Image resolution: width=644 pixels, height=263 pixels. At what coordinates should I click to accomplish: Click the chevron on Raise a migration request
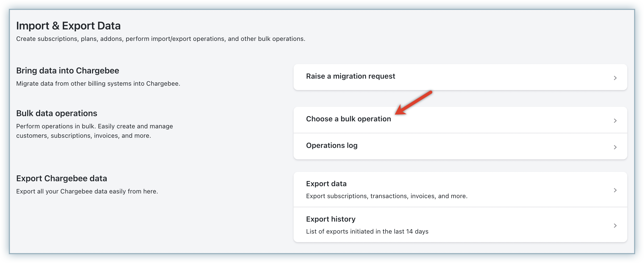tap(615, 78)
